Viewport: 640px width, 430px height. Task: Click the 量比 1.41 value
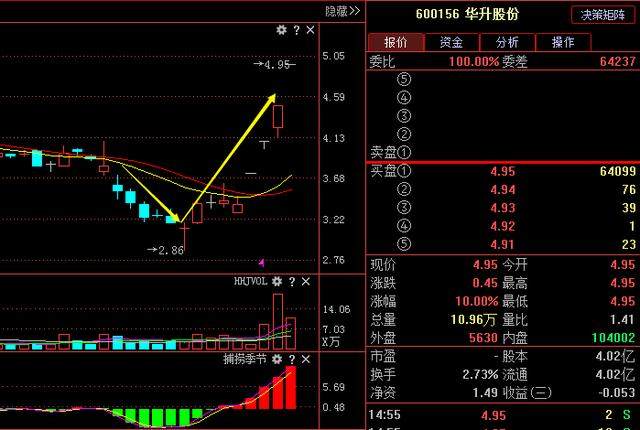(623, 319)
